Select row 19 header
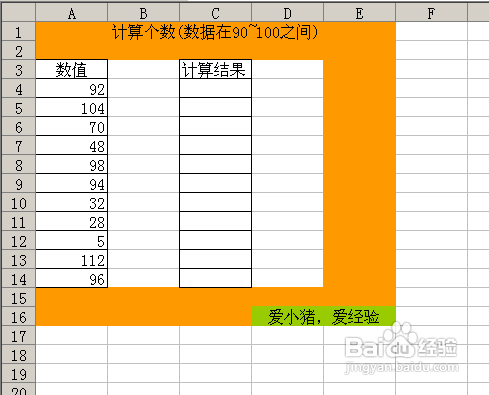Image resolution: width=489 pixels, height=395 pixels. [19, 374]
